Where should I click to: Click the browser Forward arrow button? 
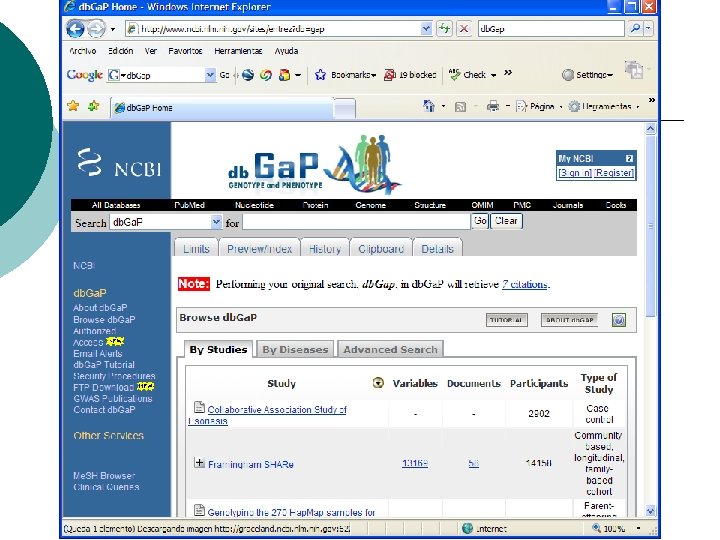click(96, 28)
